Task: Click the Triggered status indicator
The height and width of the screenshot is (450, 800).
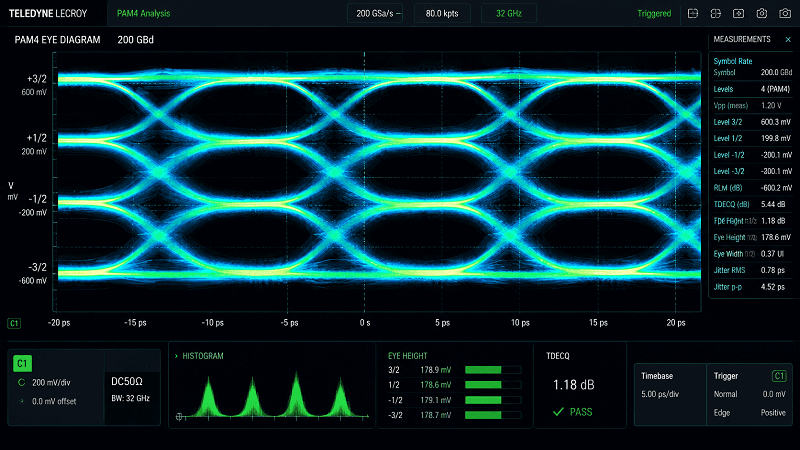Action: click(654, 14)
